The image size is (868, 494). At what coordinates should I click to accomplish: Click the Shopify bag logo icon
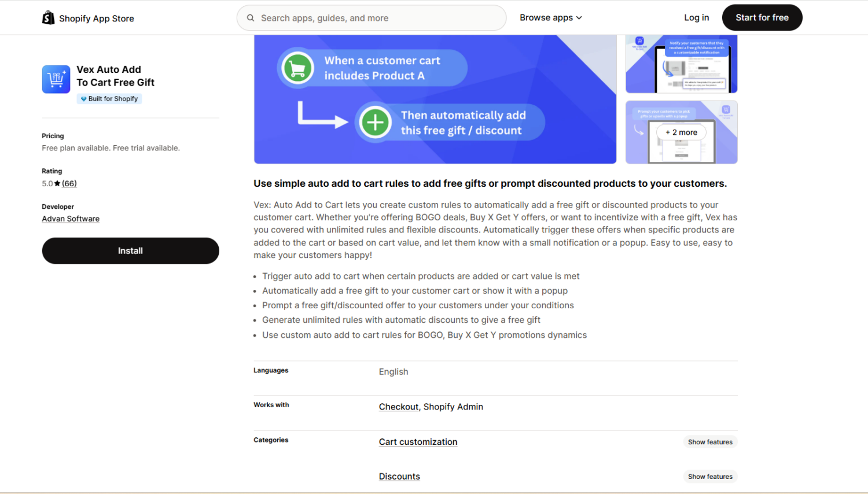pos(48,18)
